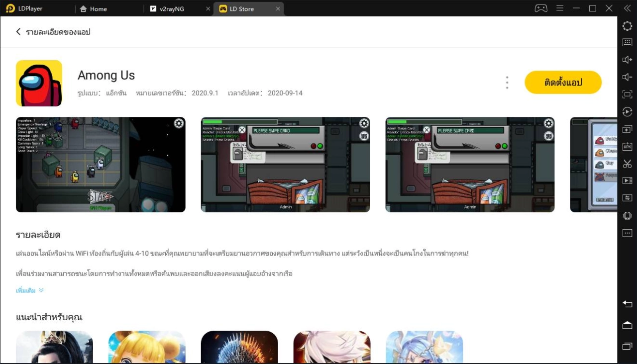Click the ติดตั้งแอป install button
Viewport: 637px width, 364px height.
click(563, 83)
